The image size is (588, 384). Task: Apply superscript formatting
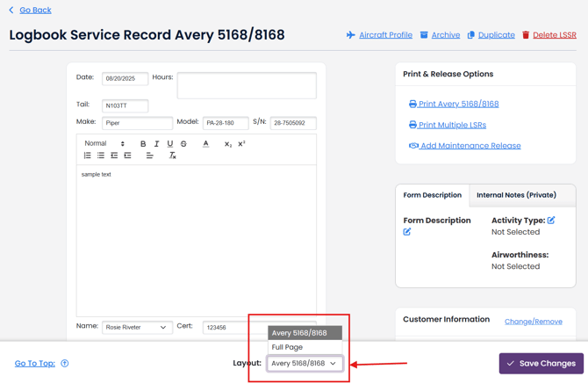click(241, 144)
